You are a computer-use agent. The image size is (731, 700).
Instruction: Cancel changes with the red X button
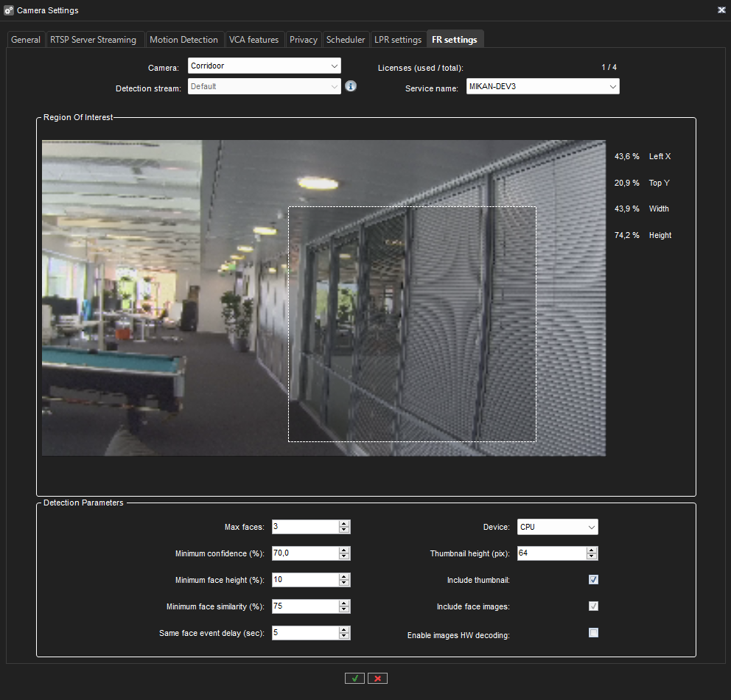point(377,678)
